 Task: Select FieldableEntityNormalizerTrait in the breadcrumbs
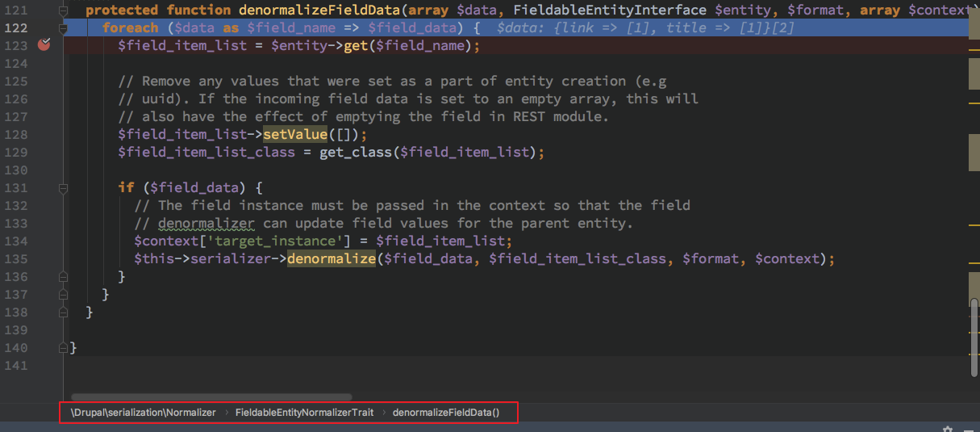[304, 413]
